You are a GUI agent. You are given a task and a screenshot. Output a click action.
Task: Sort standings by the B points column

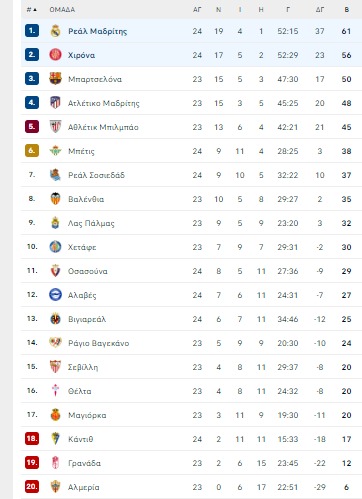click(x=347, y=10)
